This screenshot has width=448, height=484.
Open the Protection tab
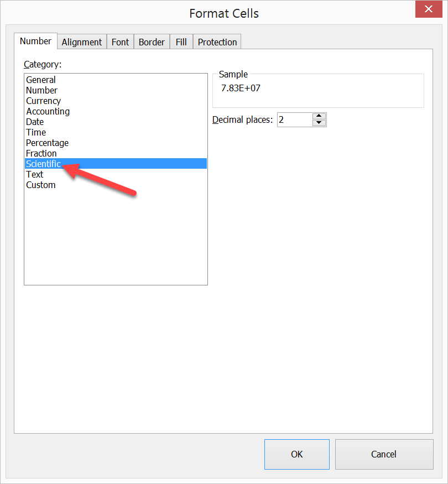coord(217,42)
